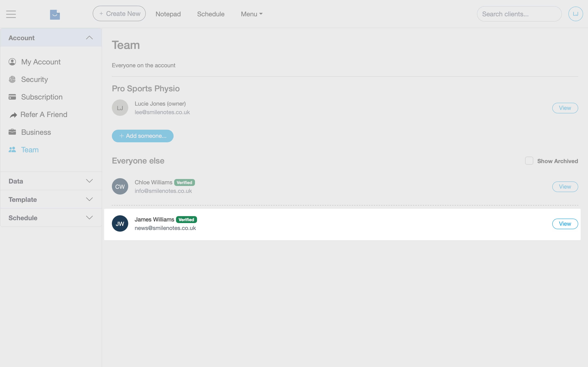This screenshot has height=367, width=588.
Task: Click the Security fingerprint icon
Action: coord(12,79)
